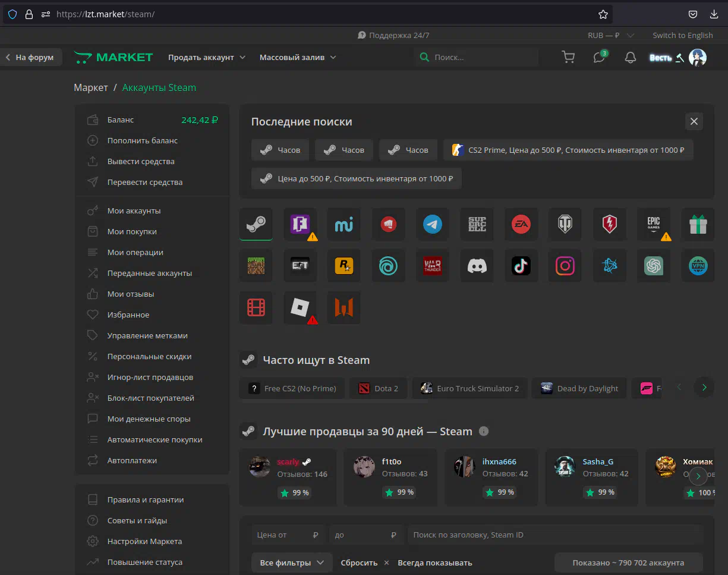Viewport: 728px width, 575px height.
Task: Choose the Supercell category icon
Action: [477, 224]
